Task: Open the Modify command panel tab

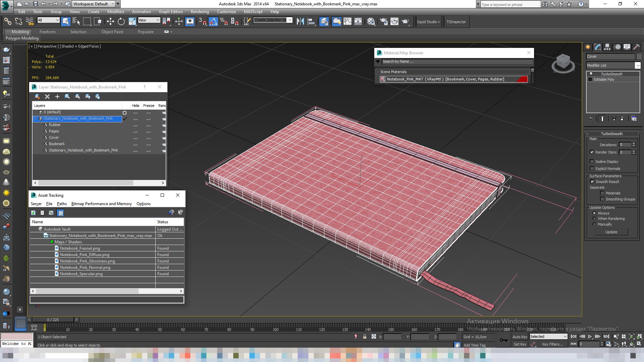Action: click(597, 47)
